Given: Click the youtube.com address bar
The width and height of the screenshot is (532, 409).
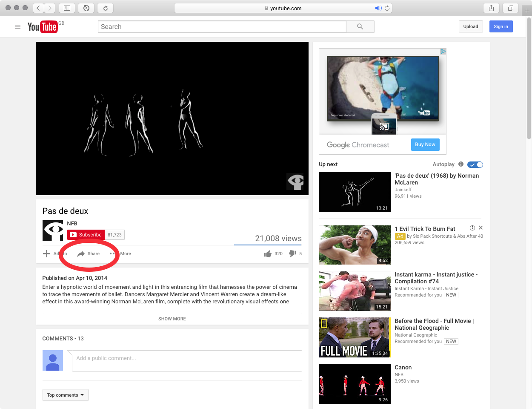Looking at the screenshot, I should (283, 8).
